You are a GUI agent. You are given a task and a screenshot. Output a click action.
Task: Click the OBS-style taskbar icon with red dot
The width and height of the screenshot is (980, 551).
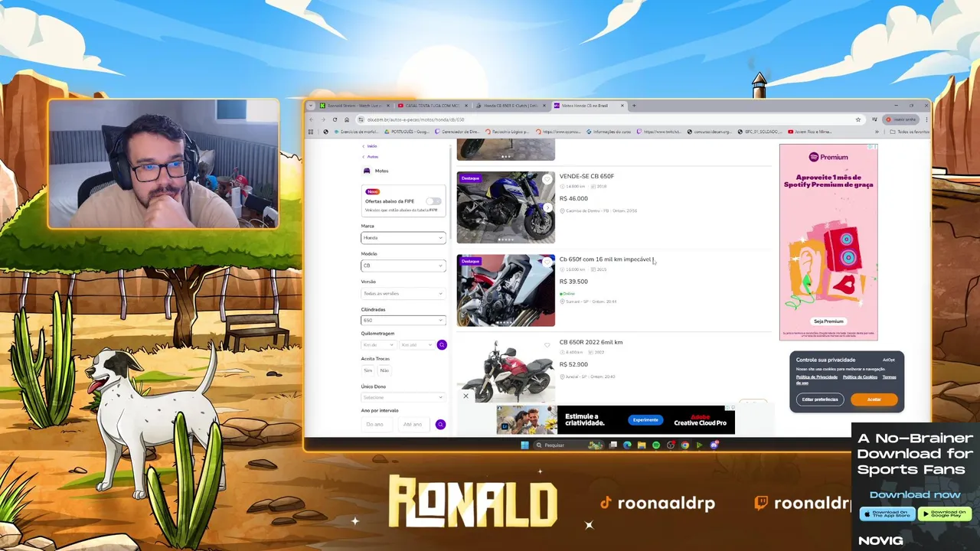pos(671,445)
